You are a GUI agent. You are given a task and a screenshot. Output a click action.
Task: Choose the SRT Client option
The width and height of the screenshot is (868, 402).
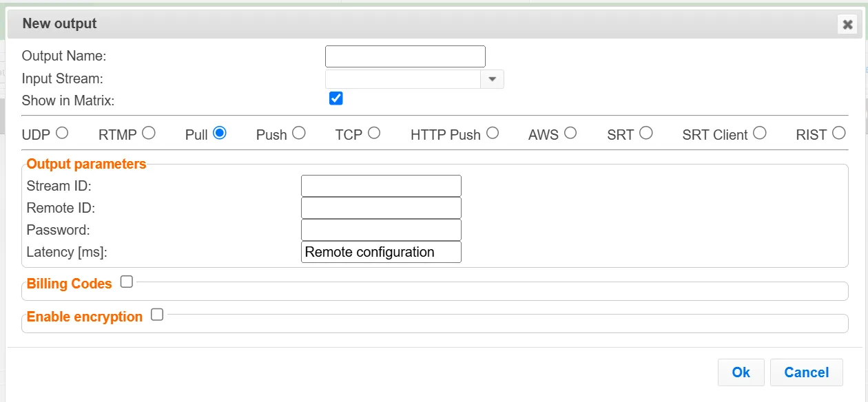point(760,133)
